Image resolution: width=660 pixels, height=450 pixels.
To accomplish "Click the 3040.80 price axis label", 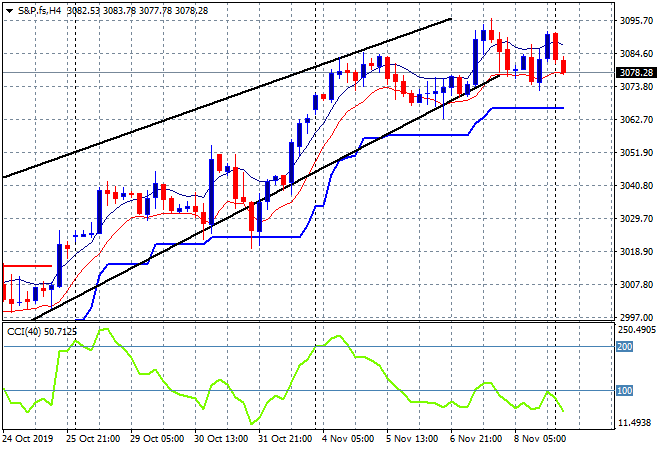I will (x=636, y=186).
